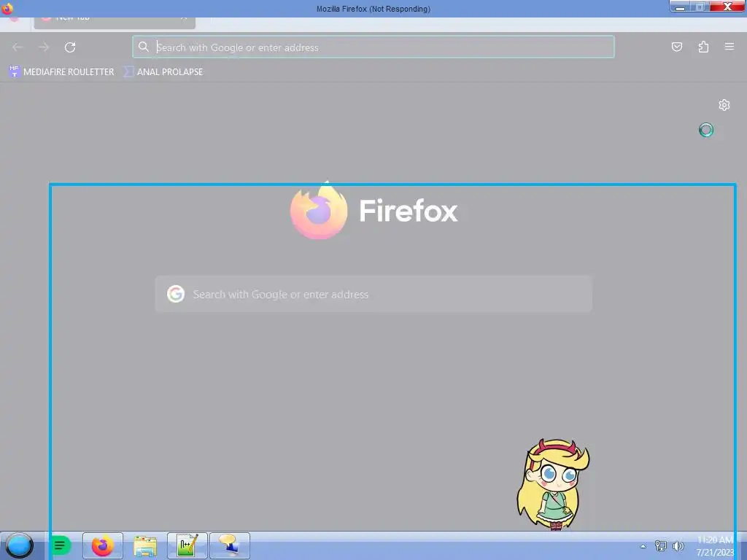Screen dimensions: 747x560
Task: Click the center page search field
Action: tap(373, 295)
